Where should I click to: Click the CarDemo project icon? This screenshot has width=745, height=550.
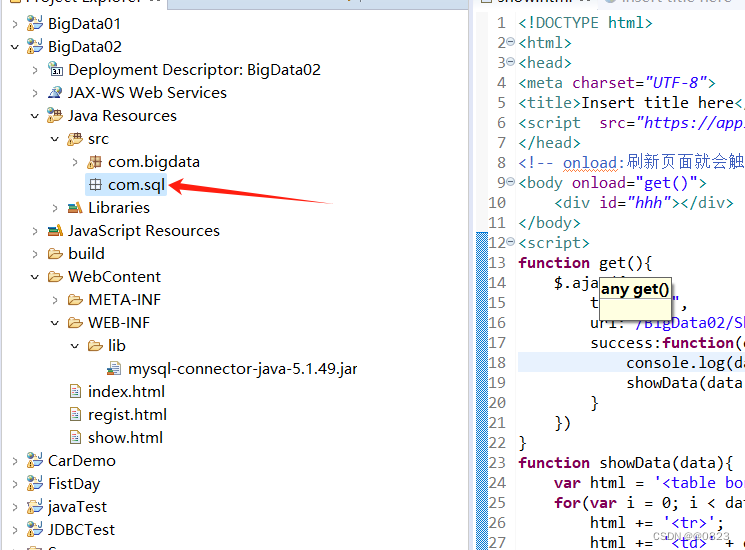click(x=35, y=460)
